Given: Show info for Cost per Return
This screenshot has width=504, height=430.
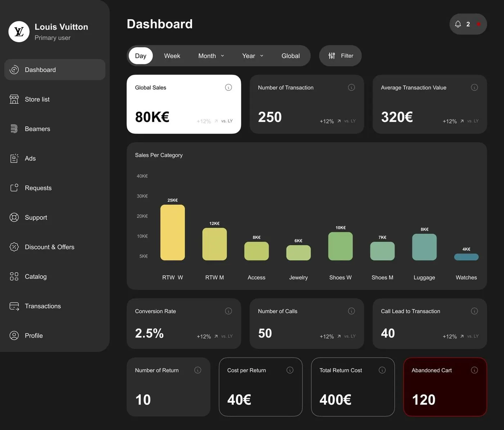Looking at the screenshot, I should tap(290, 370).
